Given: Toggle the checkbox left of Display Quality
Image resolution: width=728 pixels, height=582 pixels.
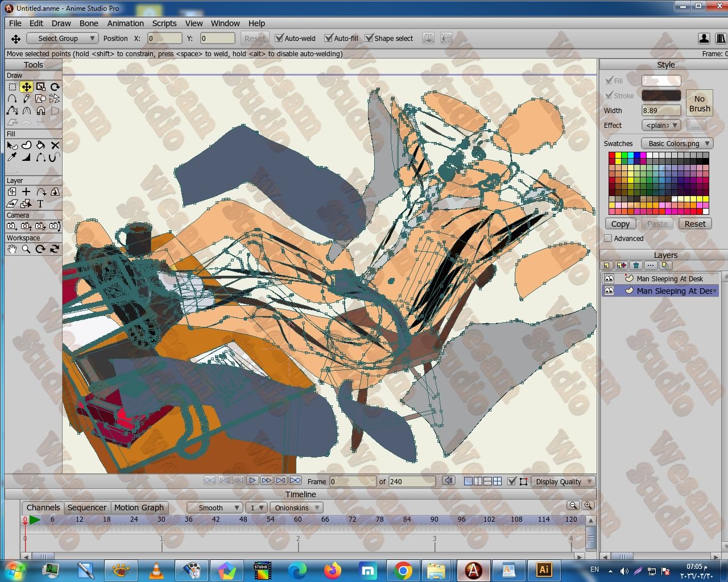Looking at the screenshot, I should coord(512,481).
